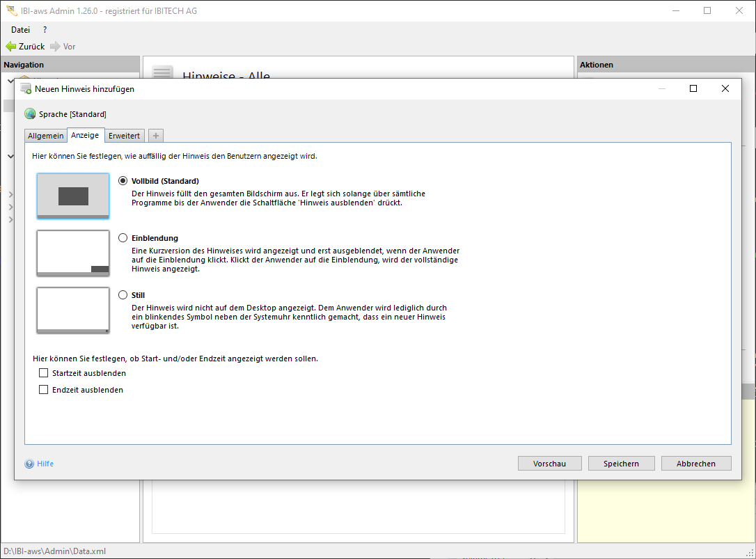This screenshot has height=559, width=756.
Task: Cancel the dialog with Abbrechen
Action: (x=695, y=464)
